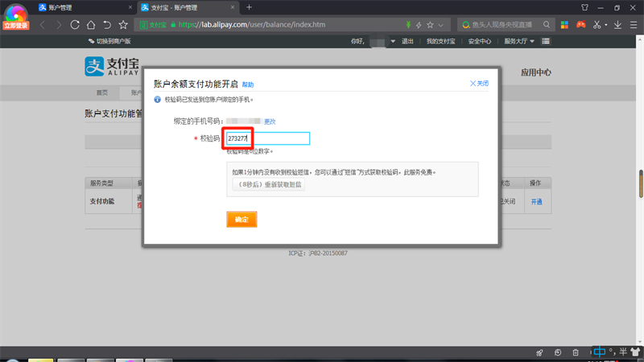Image resolution: width=644 pixels, height=362 pixels.
Task: Open the scissors screenshot tool
Action: 598,25
